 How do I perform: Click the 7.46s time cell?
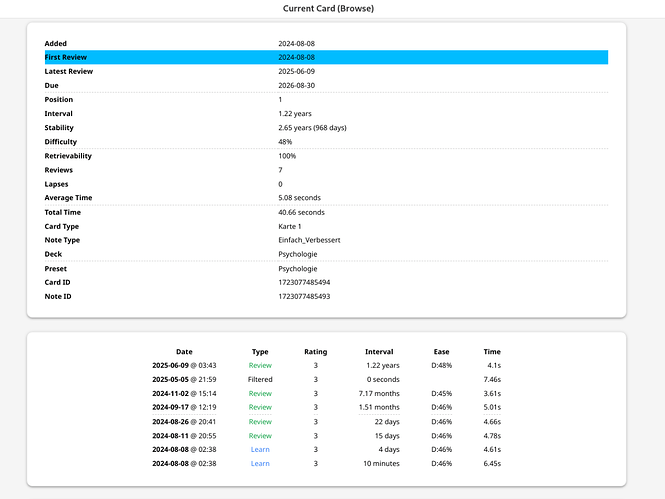pyautogui.click(x=492, y=379)
